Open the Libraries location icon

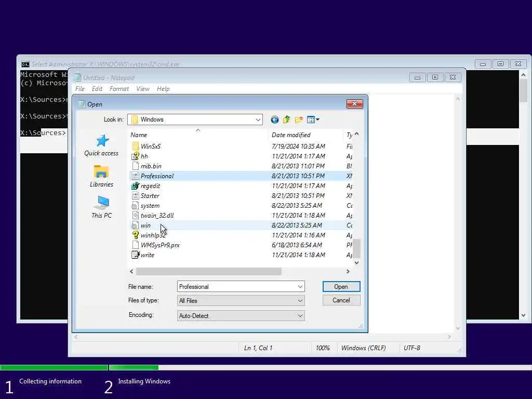coord(101,171)
